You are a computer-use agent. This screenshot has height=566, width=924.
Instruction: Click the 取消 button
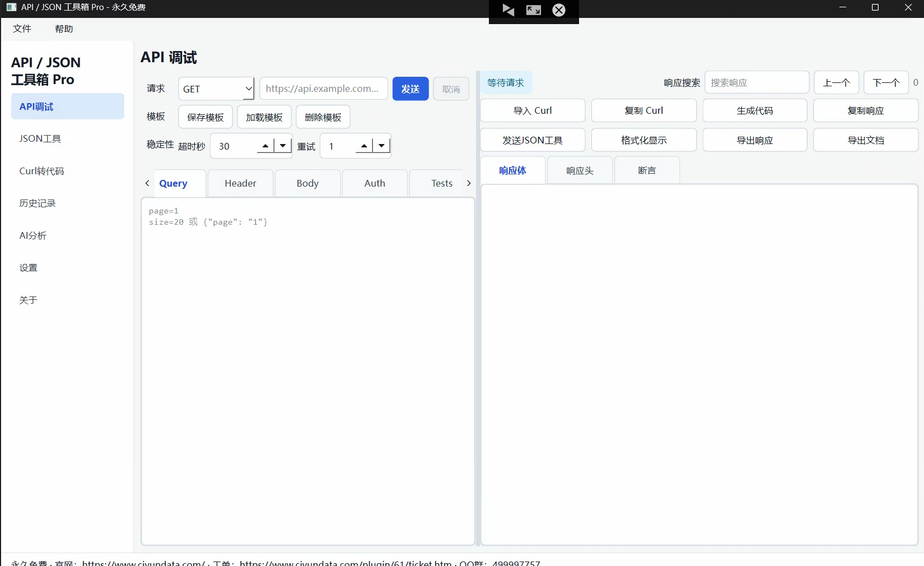point(451,89)
